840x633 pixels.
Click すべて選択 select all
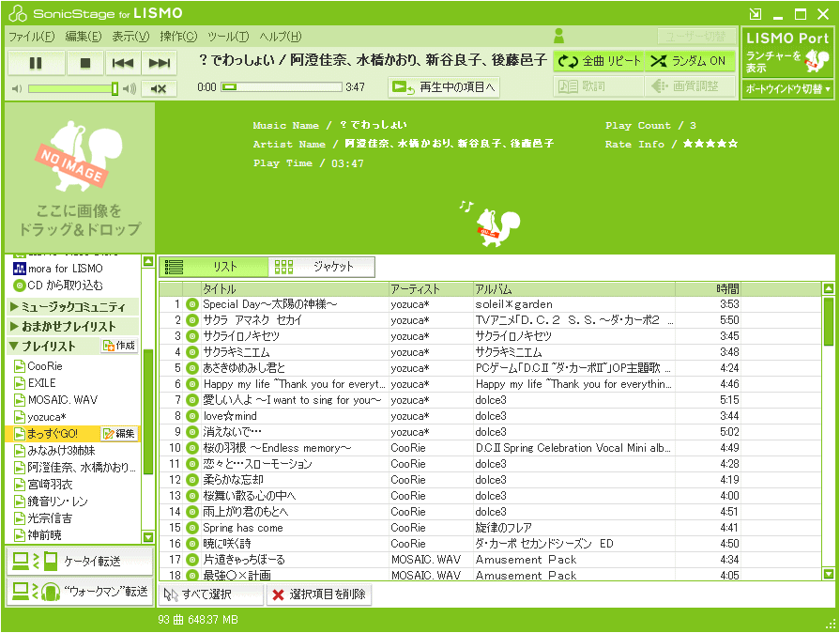[x=211, y=594]
